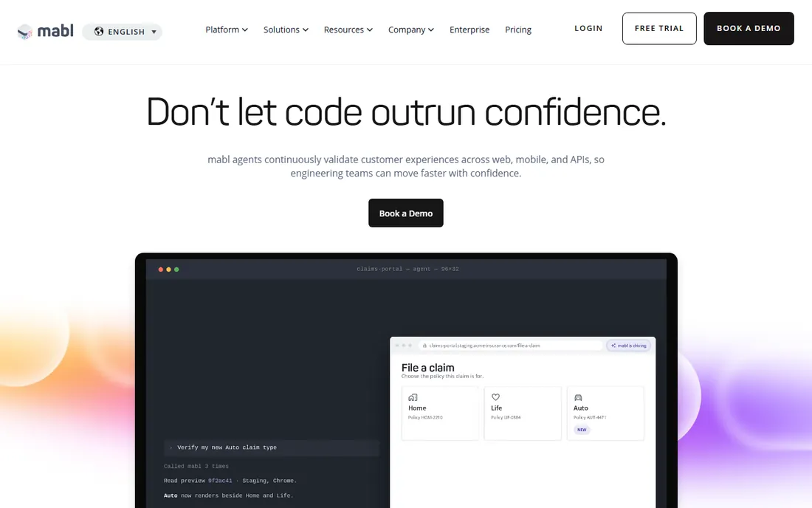Expand the Resources menu
This screenshot has width=812, height=508.
tap(348, 30)
